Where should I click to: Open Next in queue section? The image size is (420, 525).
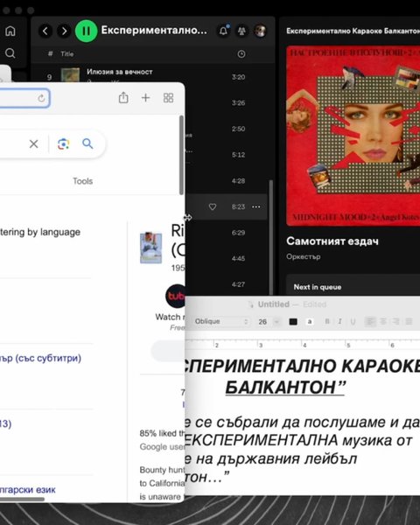tap(318, 287)
